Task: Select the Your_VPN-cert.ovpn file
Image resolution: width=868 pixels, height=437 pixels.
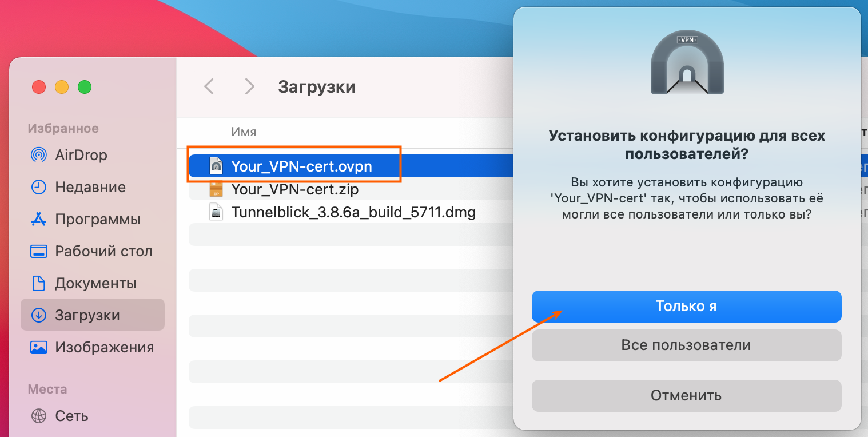Action: click(301, 166)
